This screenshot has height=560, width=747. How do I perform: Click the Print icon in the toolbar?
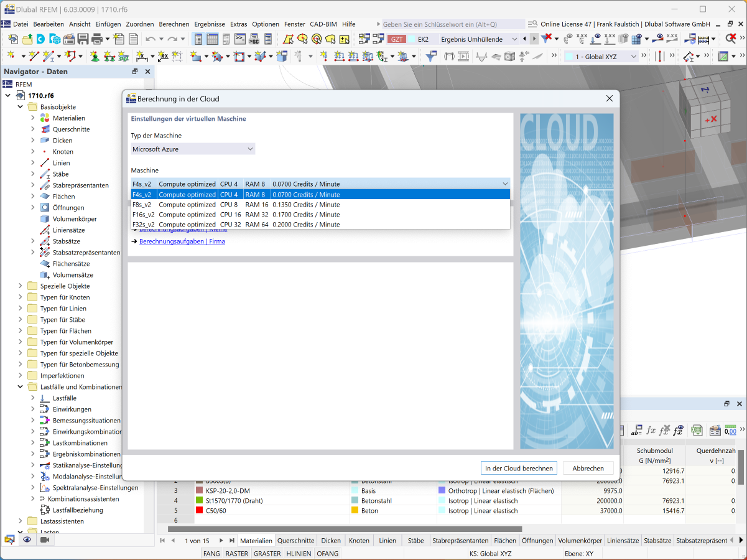pos(96,39)
